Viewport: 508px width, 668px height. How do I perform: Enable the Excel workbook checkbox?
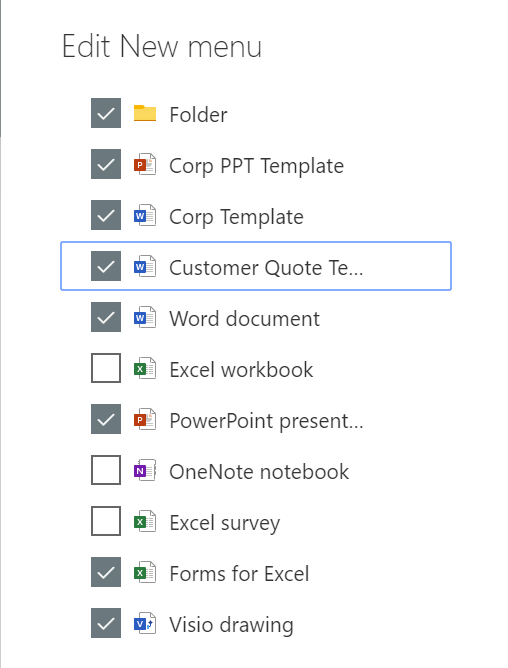click(x=106, y=368)
